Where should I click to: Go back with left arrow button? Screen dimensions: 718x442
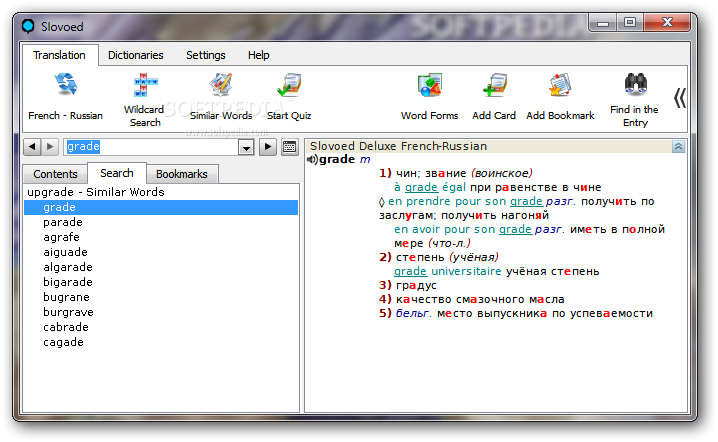pos(32,147)
